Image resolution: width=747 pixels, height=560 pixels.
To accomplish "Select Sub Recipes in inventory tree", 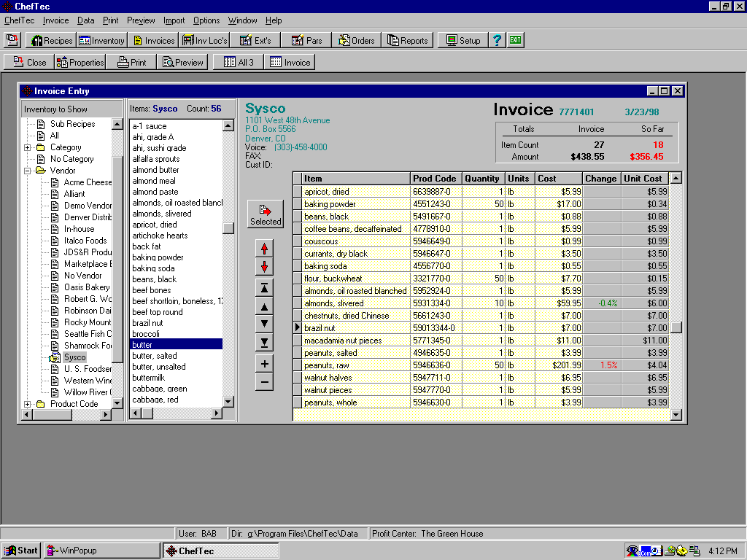I will pyautogui.click(x=72, y=124).
